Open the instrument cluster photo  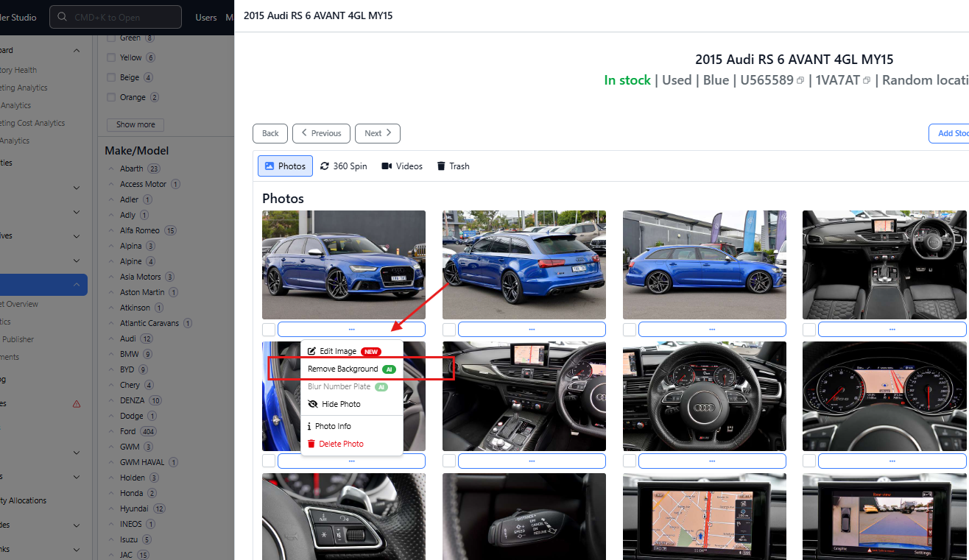(x=885, y=396)
